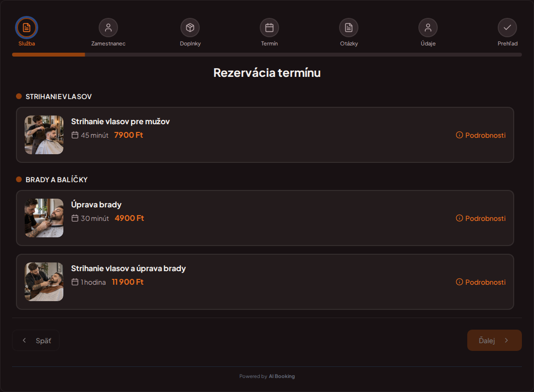Open the AI Booking footer link
The height and width of the screenshot is (392, 534).
coord(282,377)
